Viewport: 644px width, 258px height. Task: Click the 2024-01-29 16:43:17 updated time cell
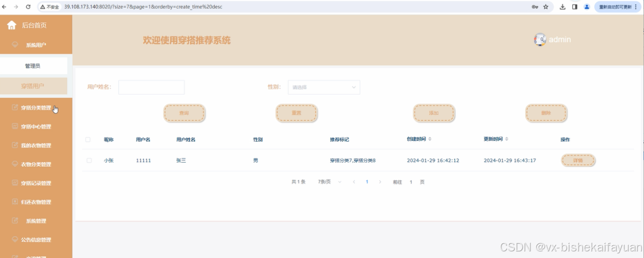tap(510, 160)
